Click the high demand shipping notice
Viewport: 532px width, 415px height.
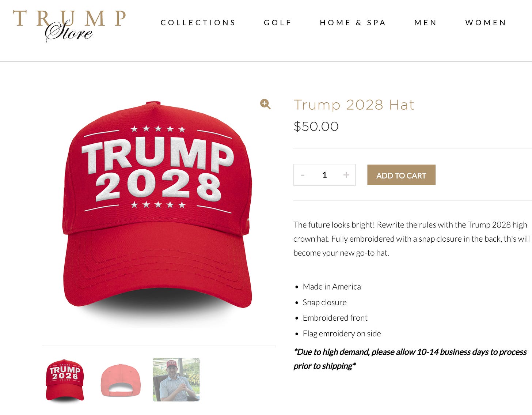coord(410,359)
